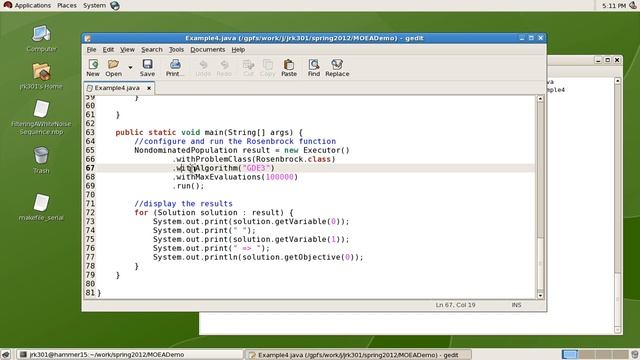Click the 100000 value on line 68
Screen dimensions: 640x360
pyautogui.click(x=280, y=177)
